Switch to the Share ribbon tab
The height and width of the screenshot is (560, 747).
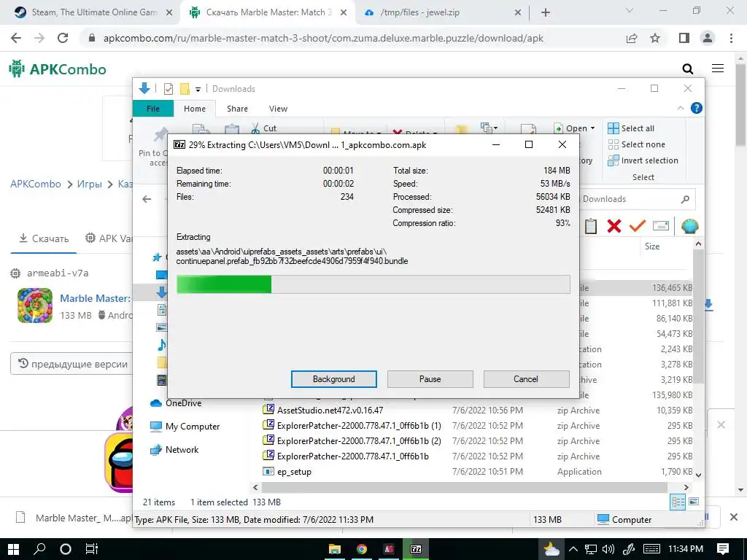pos(237,109)
